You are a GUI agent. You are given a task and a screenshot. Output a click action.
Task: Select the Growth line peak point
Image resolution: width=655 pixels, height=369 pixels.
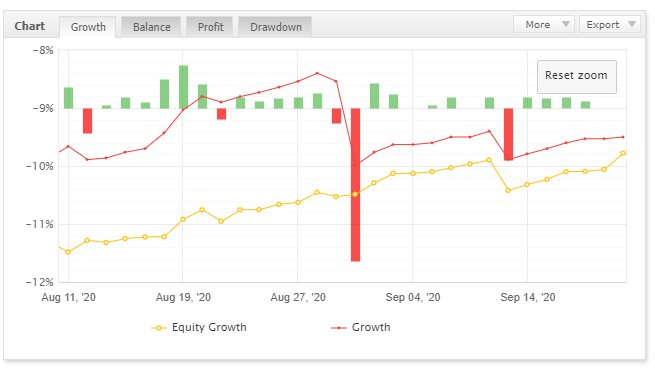coord(317,73)
